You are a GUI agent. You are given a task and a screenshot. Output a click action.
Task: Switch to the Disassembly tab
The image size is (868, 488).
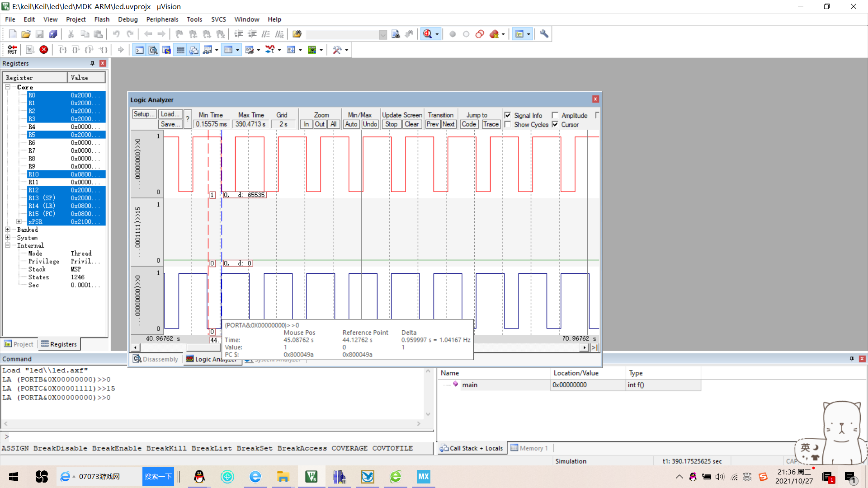156,359
